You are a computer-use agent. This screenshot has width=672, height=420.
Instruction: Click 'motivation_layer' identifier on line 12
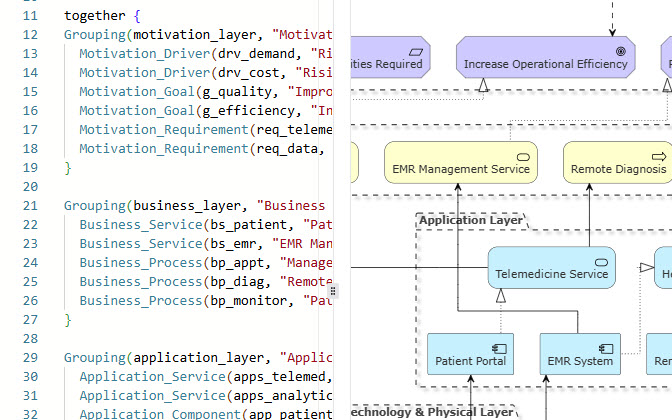pos(195,35)
